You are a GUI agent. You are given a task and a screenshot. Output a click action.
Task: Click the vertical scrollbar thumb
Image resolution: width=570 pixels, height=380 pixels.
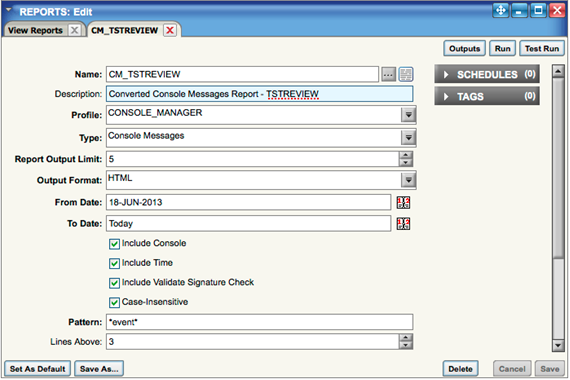point(558,167)
